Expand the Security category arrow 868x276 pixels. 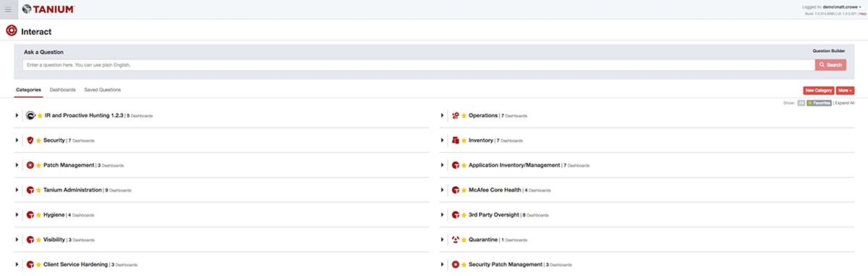point(17,140)
